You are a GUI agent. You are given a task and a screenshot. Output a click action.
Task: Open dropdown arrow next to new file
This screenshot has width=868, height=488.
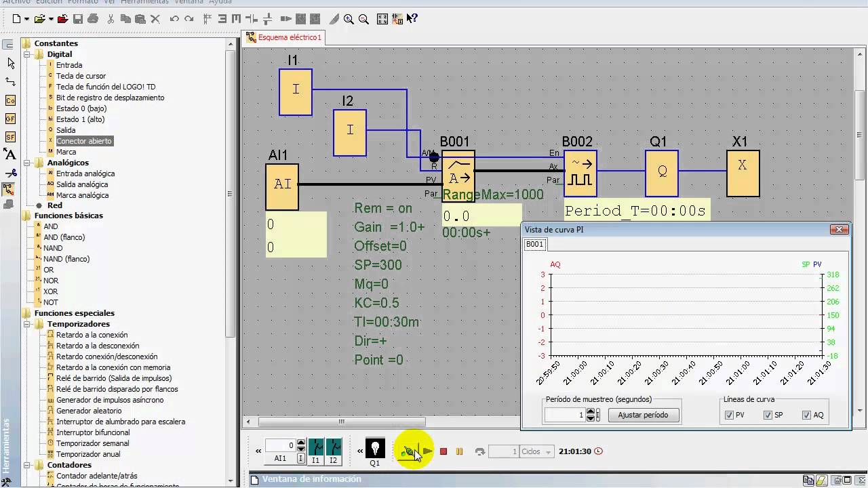click(26, 19)
